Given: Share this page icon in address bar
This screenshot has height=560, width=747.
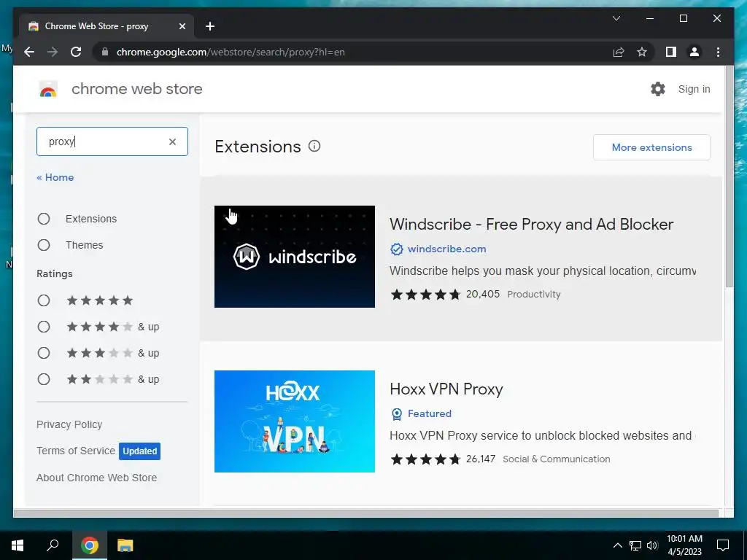Looking at the screenshot, I should point(619,52).
